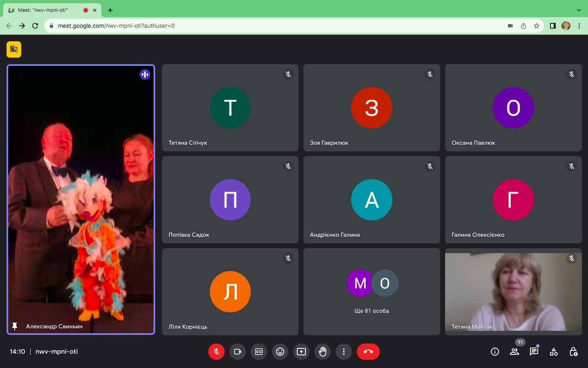Click the 14:10 clock text
The width and height of the screenshot is (588, 368).
point(18,352)
